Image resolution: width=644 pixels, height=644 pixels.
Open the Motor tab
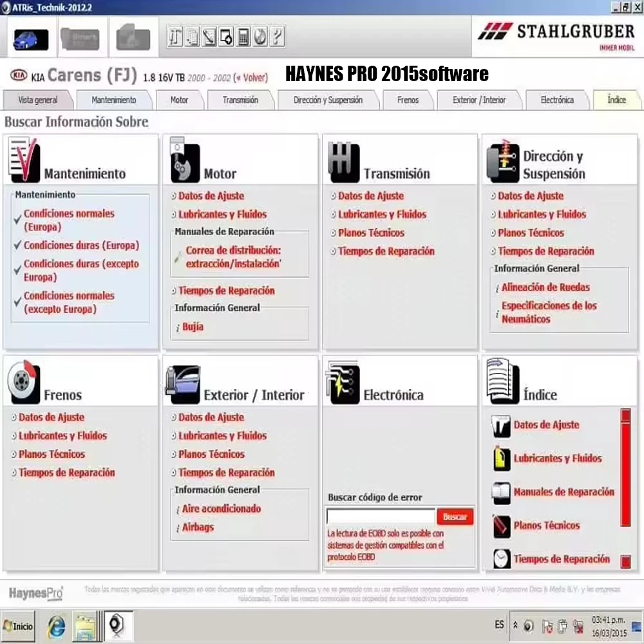(x=179, y=100)
